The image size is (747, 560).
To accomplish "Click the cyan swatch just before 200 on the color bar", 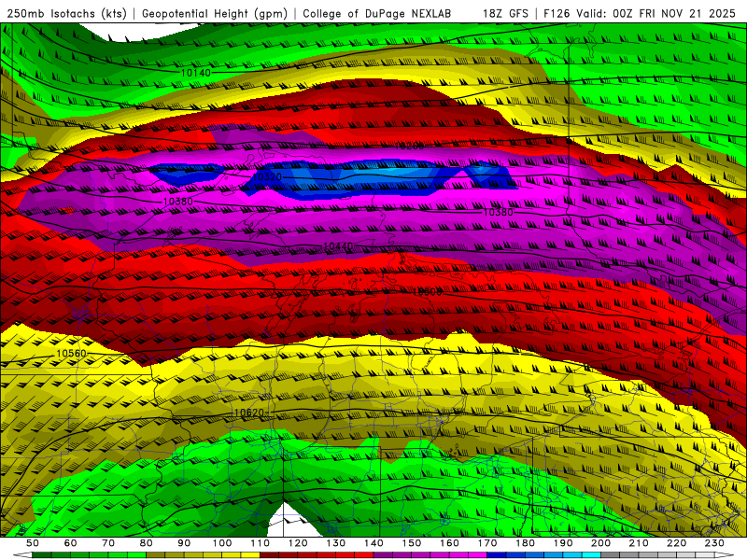I will 591,555.
